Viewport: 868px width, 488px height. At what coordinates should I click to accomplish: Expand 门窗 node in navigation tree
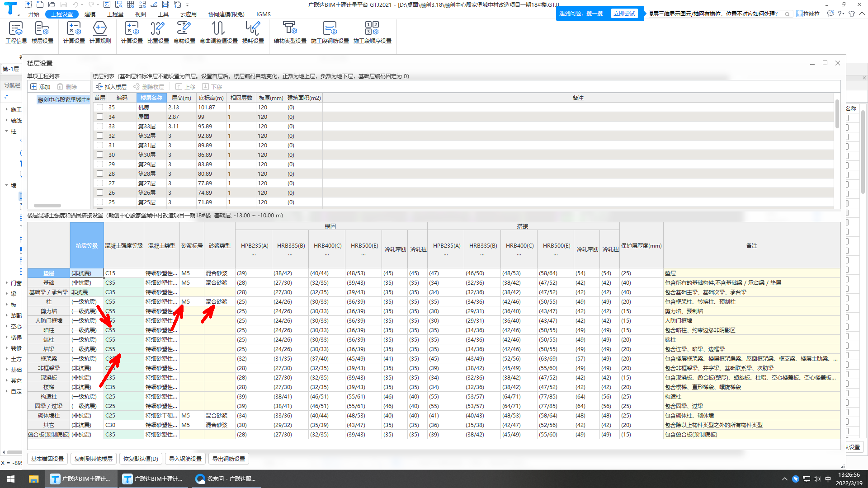point(6,283)
